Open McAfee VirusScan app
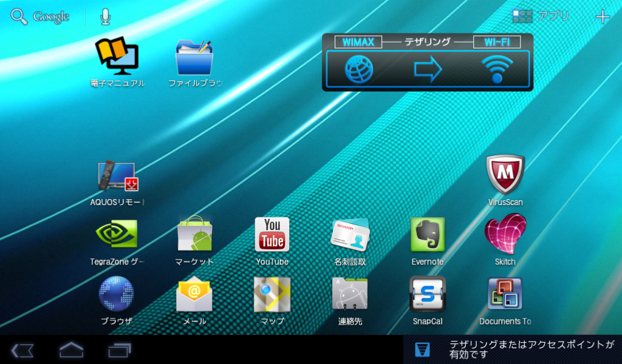Viewport: 622px width, 364px height. 505,175
